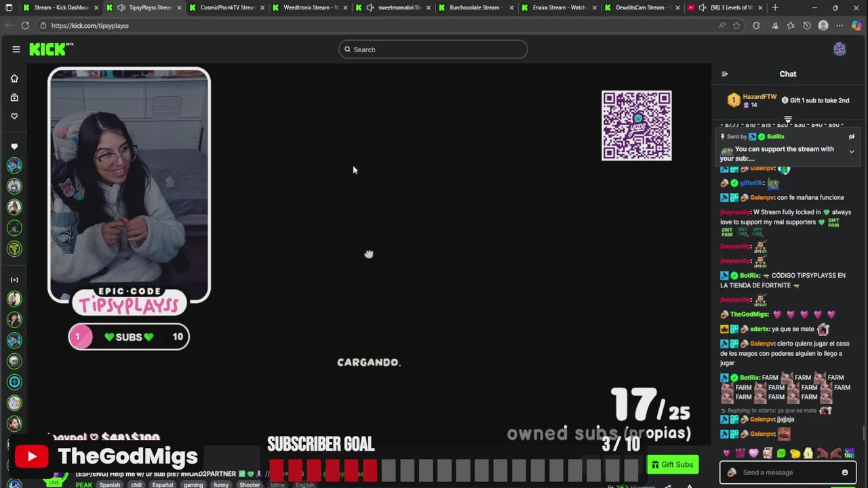Expand the pinned message chevron
The image size is (868, 488).
coord(852,152)
